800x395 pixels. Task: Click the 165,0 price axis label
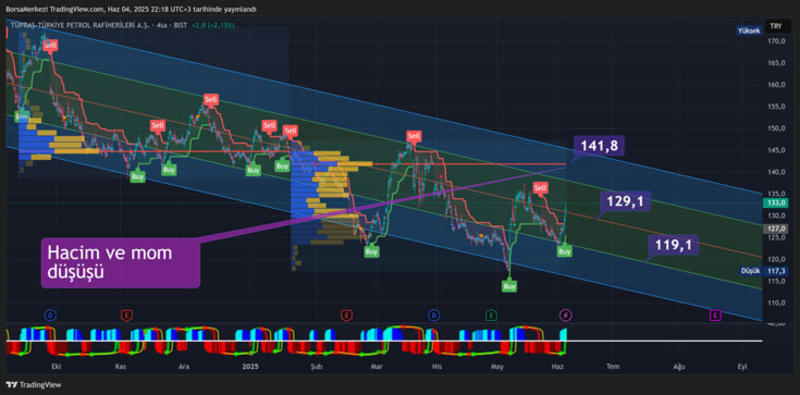click(778, 63)
